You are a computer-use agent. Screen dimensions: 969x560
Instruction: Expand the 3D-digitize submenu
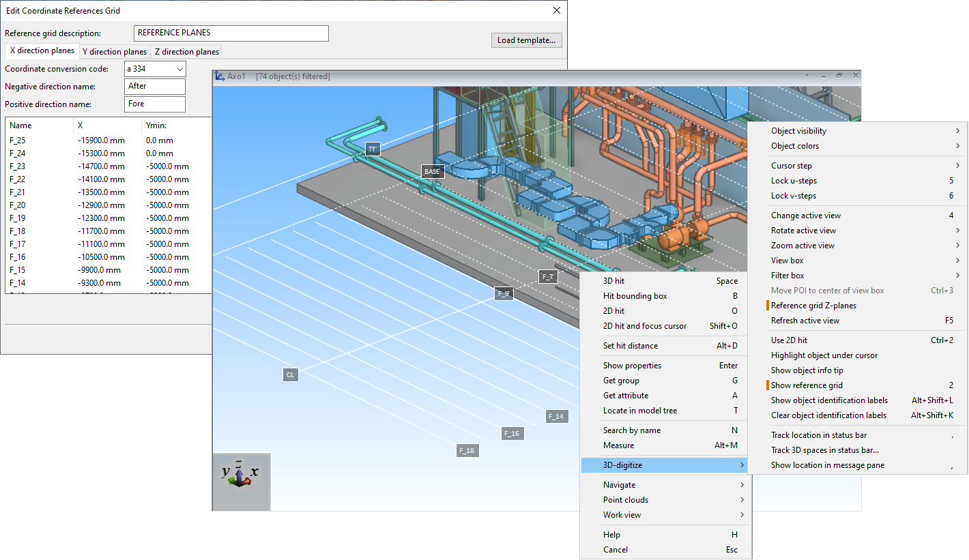665,465
